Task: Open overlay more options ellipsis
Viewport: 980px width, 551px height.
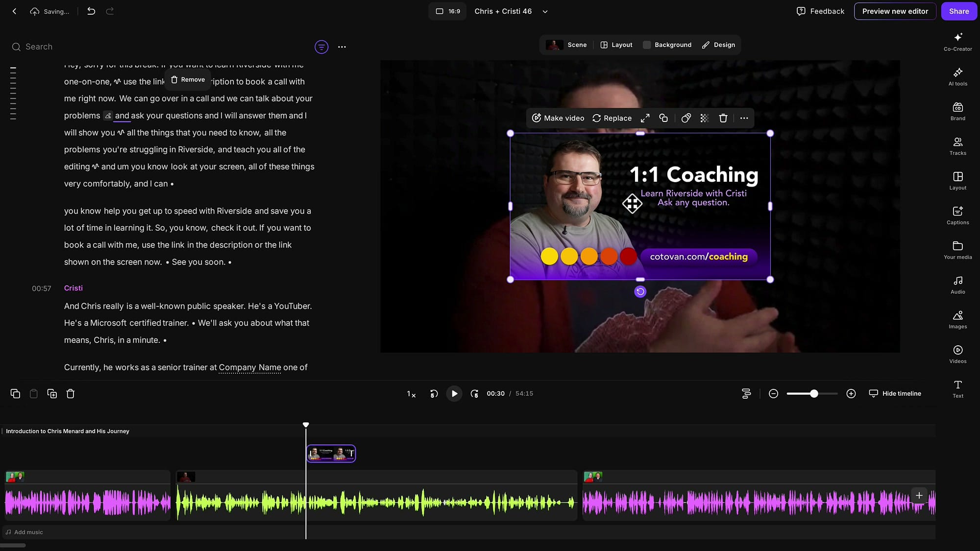Action: (x=744, y=118)
